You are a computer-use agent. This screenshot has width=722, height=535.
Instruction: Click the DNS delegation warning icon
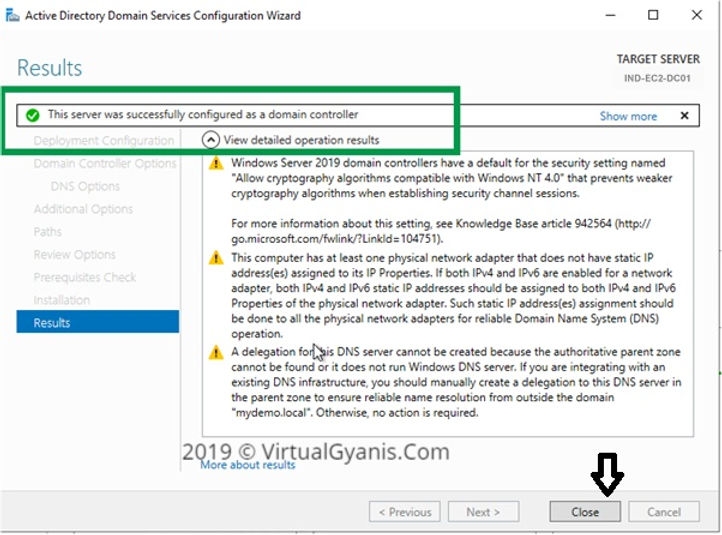216,352
